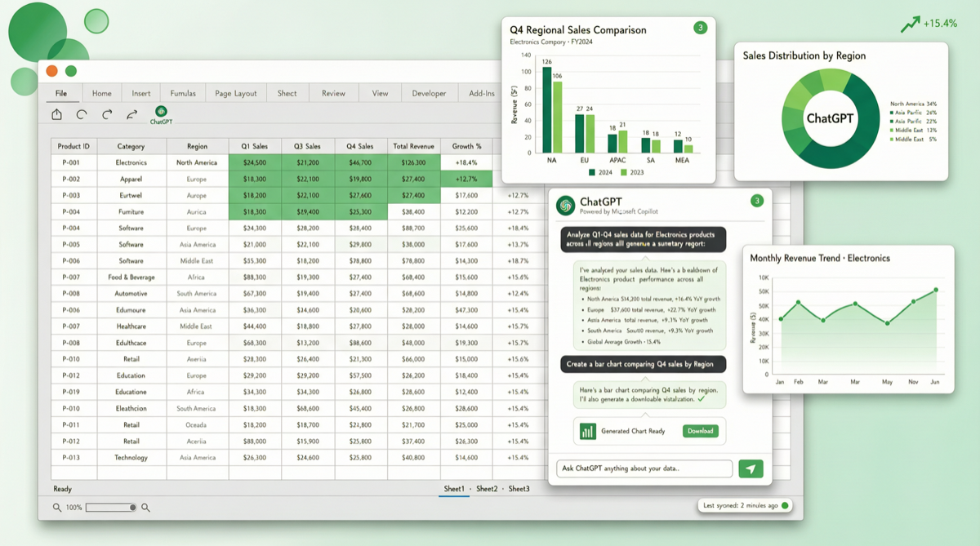This screenshot has width=980, height=546.
Task: Click the Ready status bar text
Action: pyautogui.click(x=63, y=489)
